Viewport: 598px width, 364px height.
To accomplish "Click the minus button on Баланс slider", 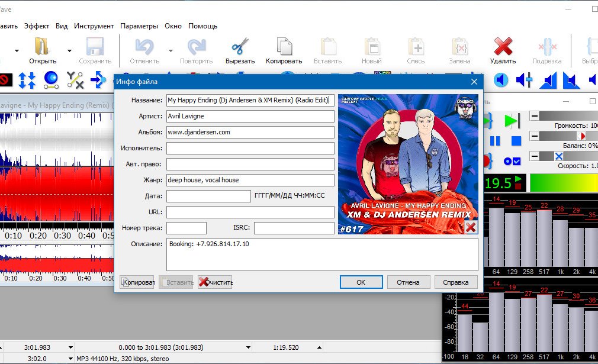I will coord(535,136).
